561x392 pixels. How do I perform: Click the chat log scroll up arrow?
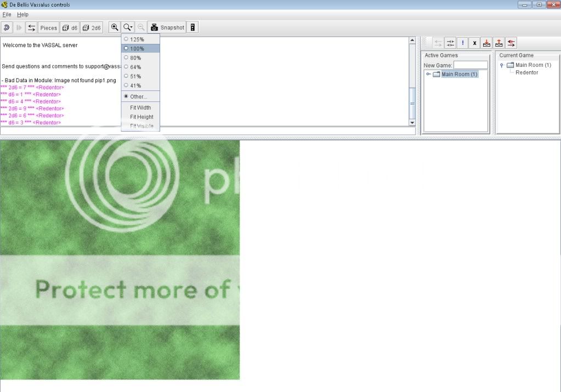(412, 41)
